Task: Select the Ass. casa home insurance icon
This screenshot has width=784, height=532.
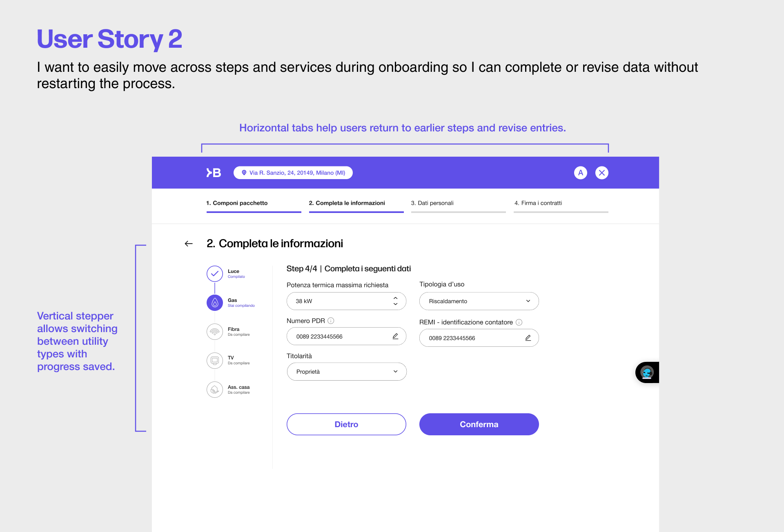Action: [x=214, y=390]
